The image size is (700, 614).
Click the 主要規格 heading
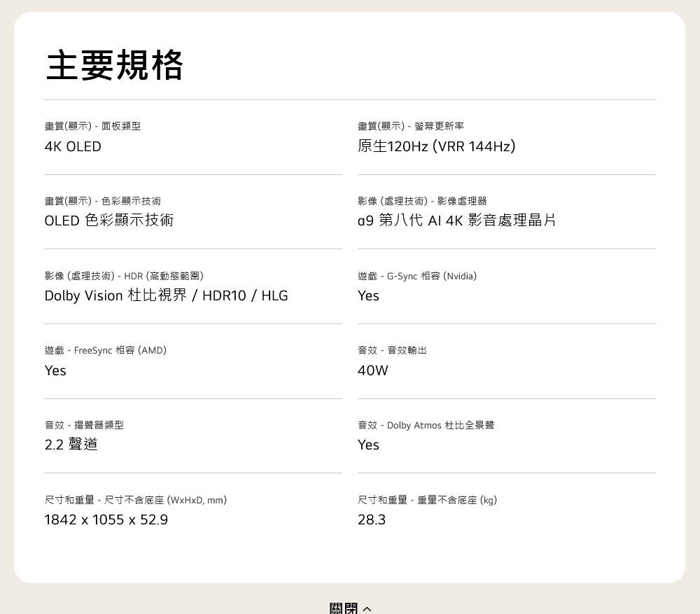pyautogui.click(x=115, y=65)
